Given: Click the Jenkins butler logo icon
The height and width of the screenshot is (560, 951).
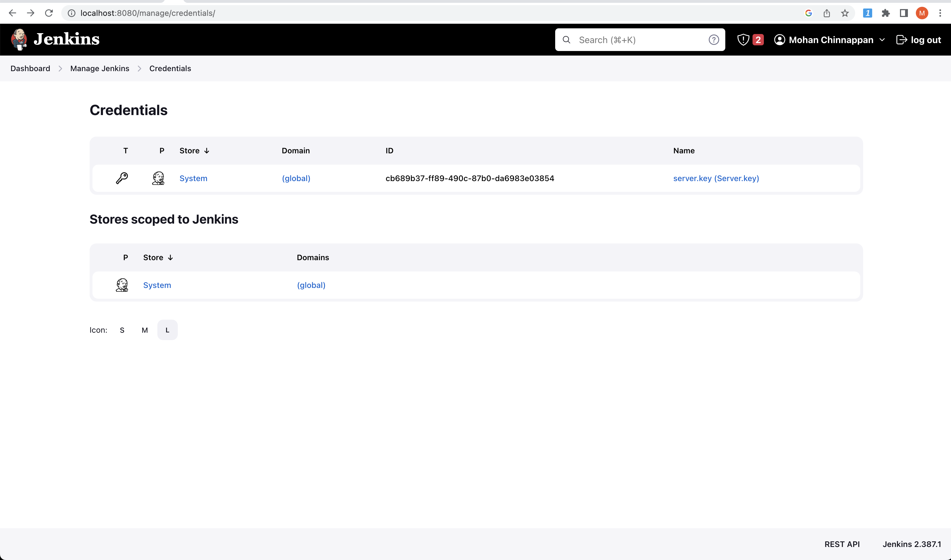Looking at the screenshot, I should pos(19,40).
